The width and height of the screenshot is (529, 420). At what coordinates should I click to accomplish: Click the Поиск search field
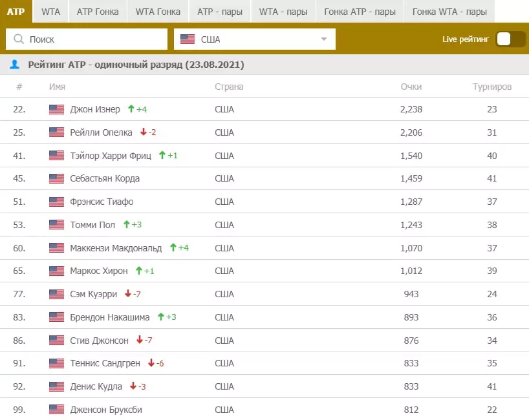click(x=87, y=39)
